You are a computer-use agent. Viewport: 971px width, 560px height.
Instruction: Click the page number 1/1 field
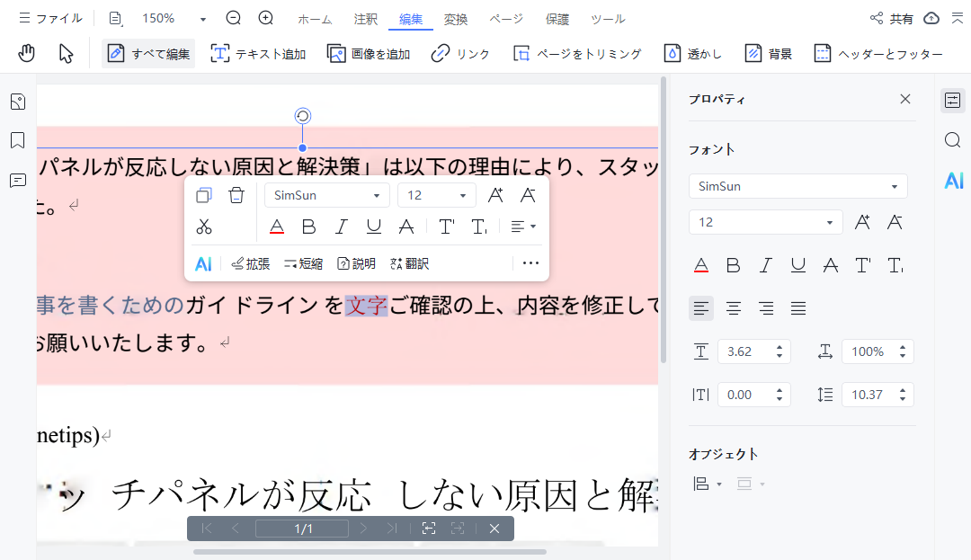[302, 529]
